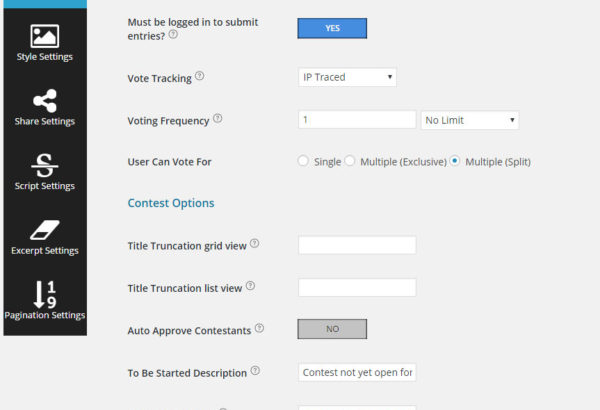The height and width of the screenshot is (410, 600).
Task: Open Share Settings share icon
Action: point(45,101)
